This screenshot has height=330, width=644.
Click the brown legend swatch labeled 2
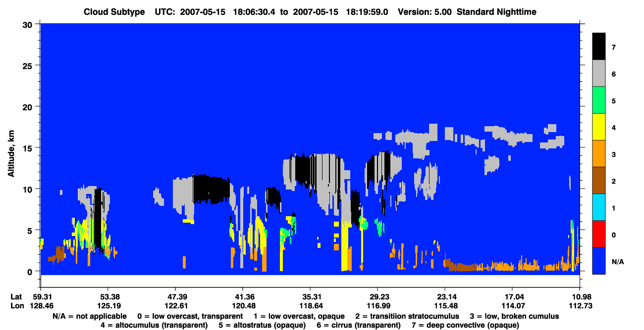pyautogui.click(x=599, y=180)
